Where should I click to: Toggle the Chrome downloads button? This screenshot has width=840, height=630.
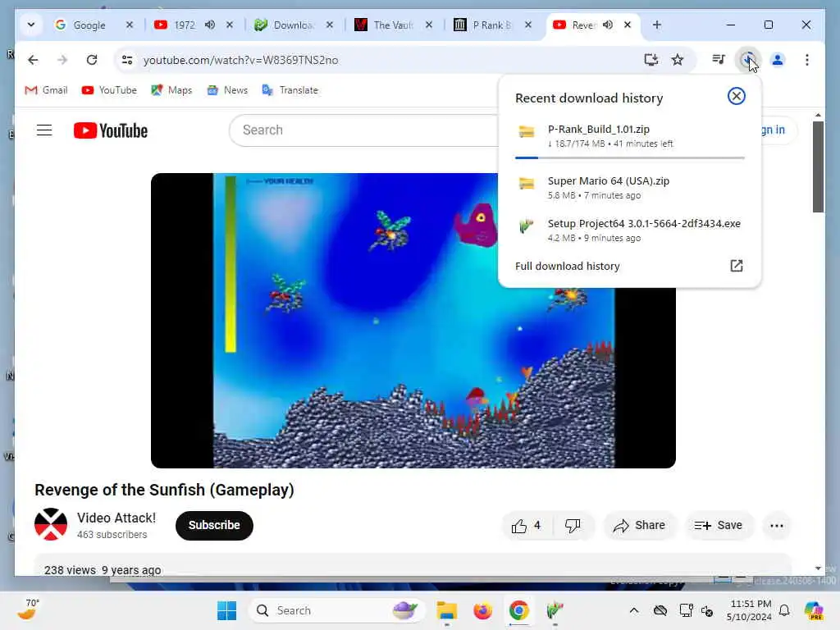[x=748, y=59]
